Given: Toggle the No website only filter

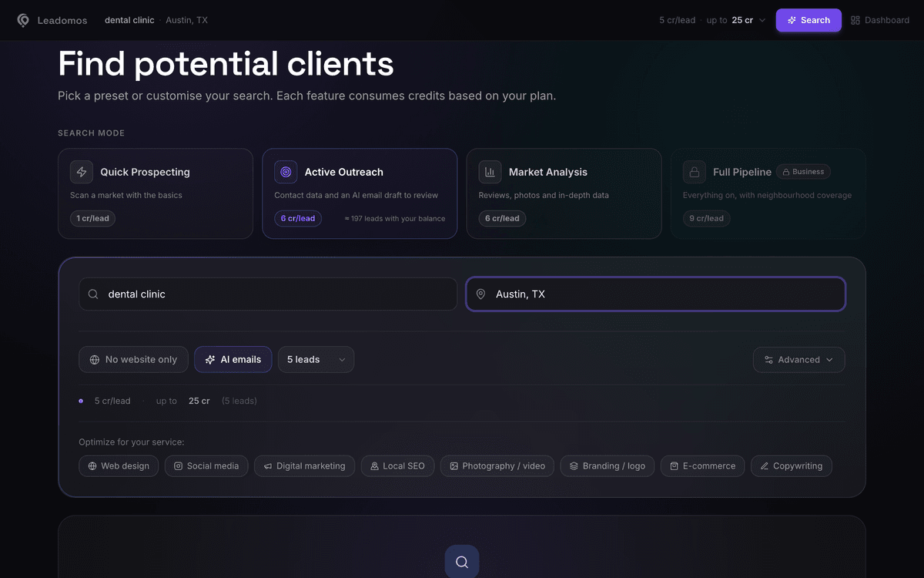Looking at the screenshot, I should pos(133,359).
